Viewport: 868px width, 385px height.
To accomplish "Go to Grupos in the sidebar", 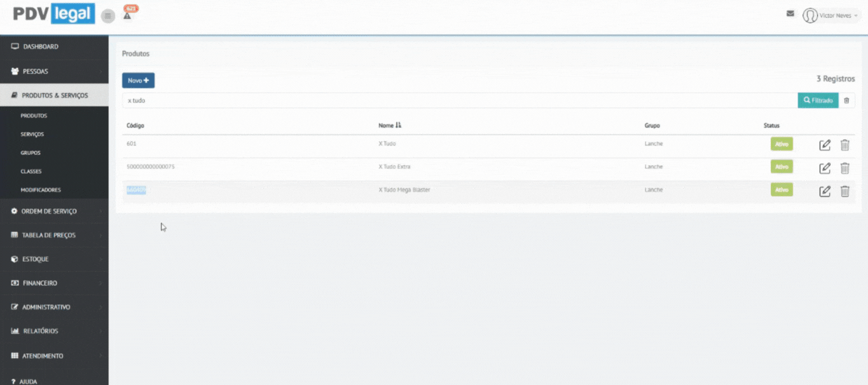I will click(32, 153).
